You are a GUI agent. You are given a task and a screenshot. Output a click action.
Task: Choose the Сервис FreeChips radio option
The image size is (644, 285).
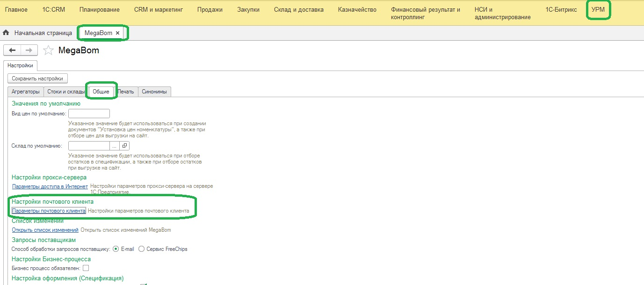(141, 249)
